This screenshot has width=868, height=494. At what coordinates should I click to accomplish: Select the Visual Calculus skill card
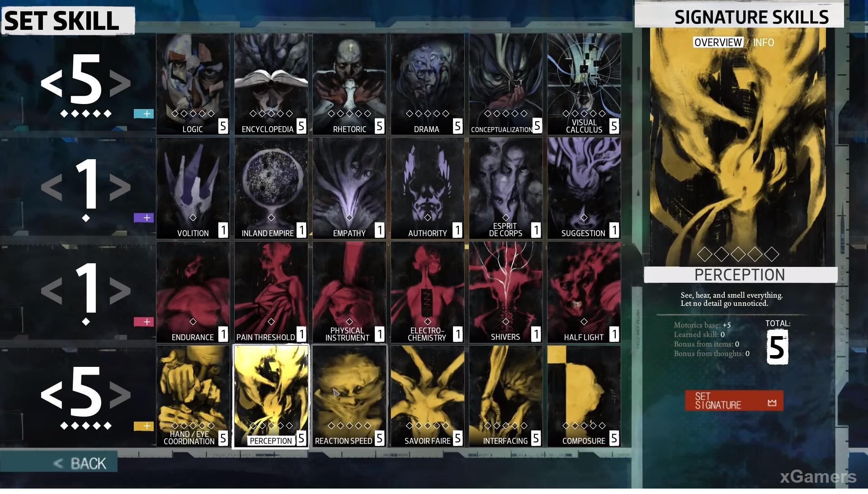[x=584, y=84]
